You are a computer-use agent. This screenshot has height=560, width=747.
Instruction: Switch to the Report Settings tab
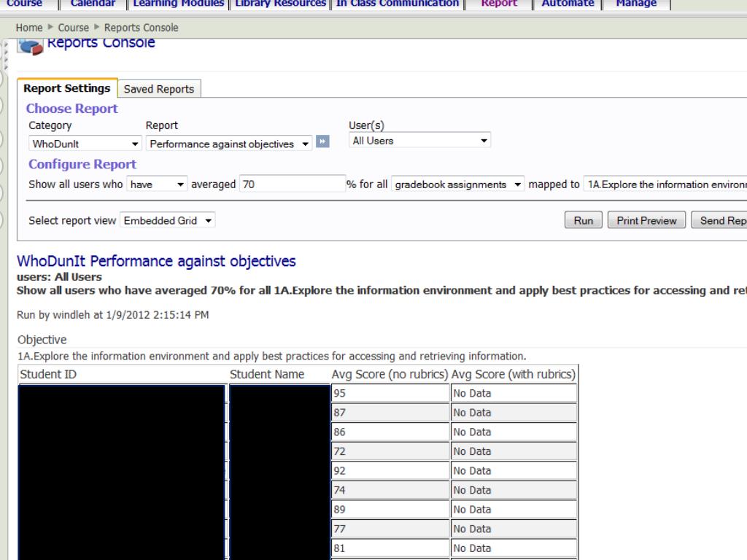pos(67,88)
